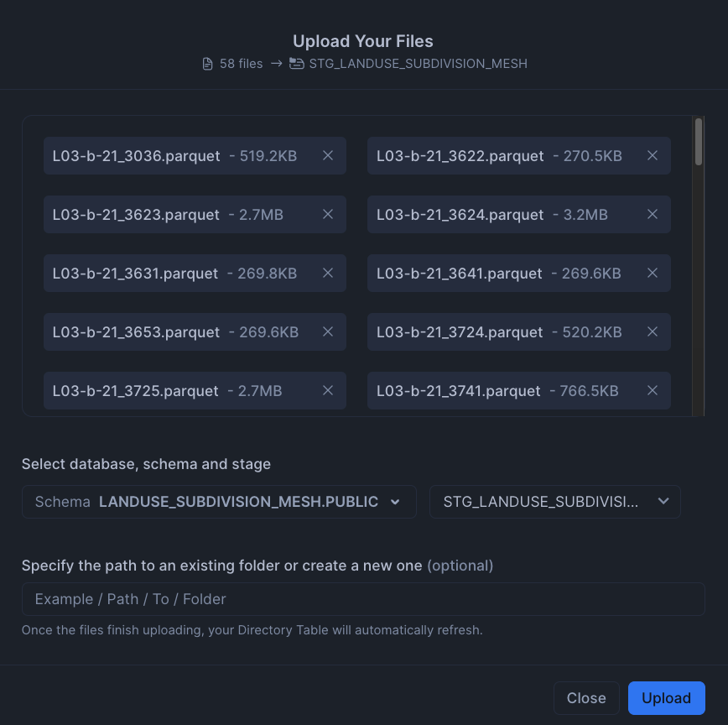
Task: Remove the L03-b-21_3623.parquet entry
Action: pos(328,214)
